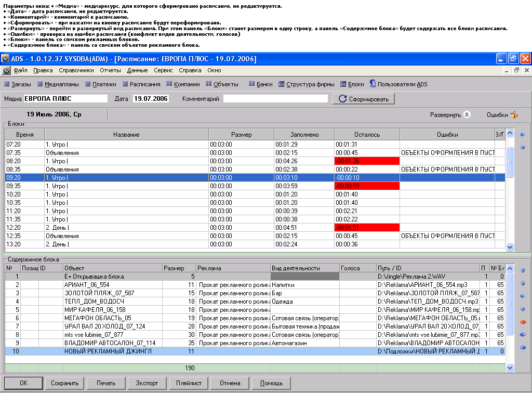Image resolution: width=532 pixels, height=393 pixels.
Task: Open the Медиапланы toolbar item
Action: (58, 84)
